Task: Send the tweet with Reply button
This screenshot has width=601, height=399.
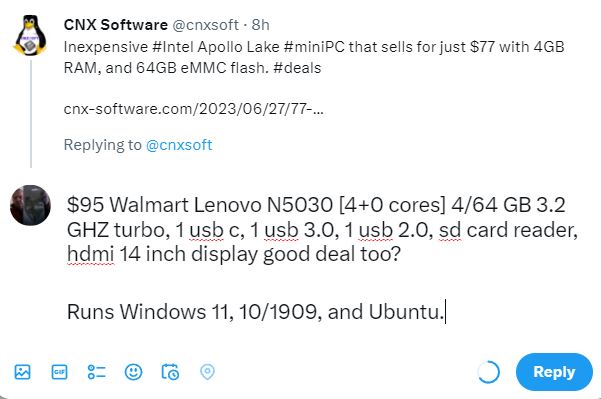Action: [x=554, y=372]
